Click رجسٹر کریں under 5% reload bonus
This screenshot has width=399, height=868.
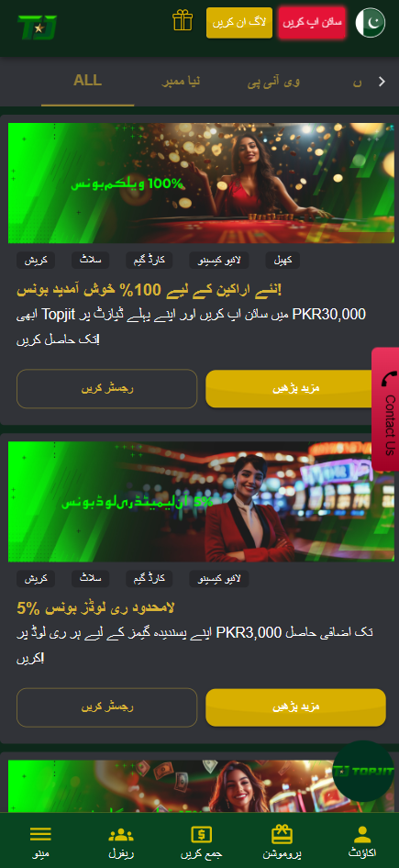pyautogui.click(x=106, y=707)
